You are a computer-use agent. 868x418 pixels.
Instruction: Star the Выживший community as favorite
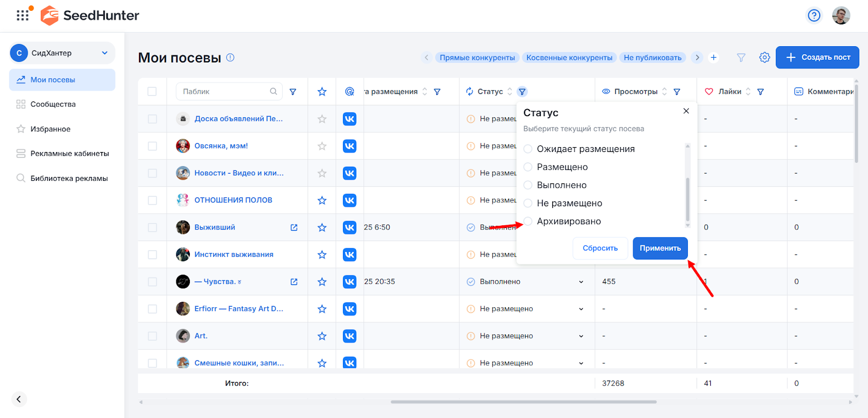coord(322,227)
